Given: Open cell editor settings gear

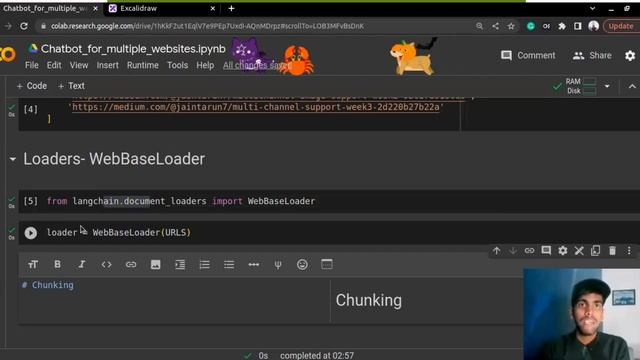Looking at the screenshot, I should [563, 251].
